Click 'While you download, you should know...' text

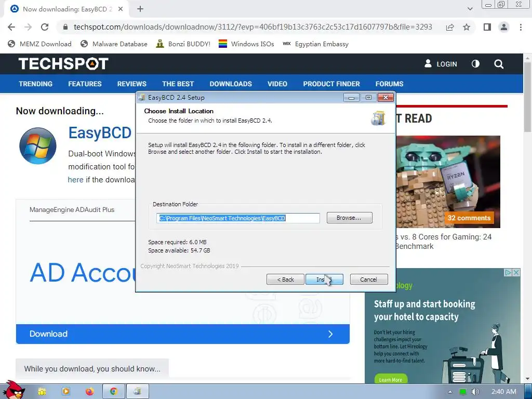point(92,369)
